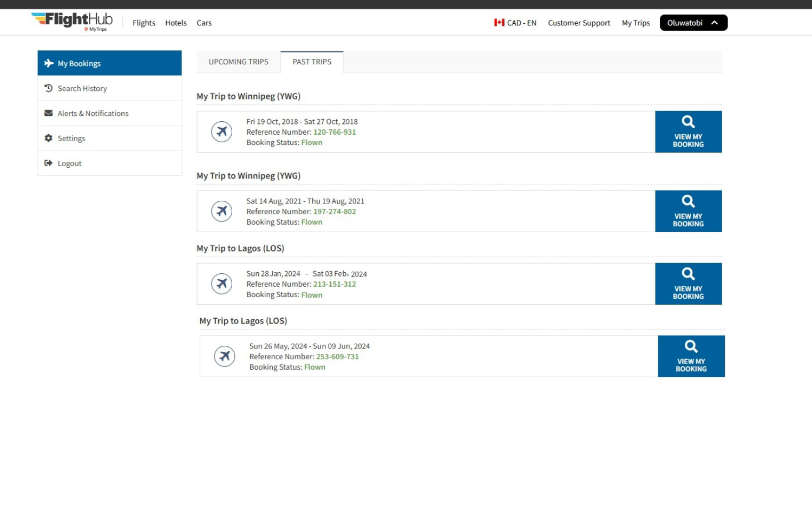
Task: Click airplane icon for Aug 2021 Winnipeg trip
Action: 221,211
